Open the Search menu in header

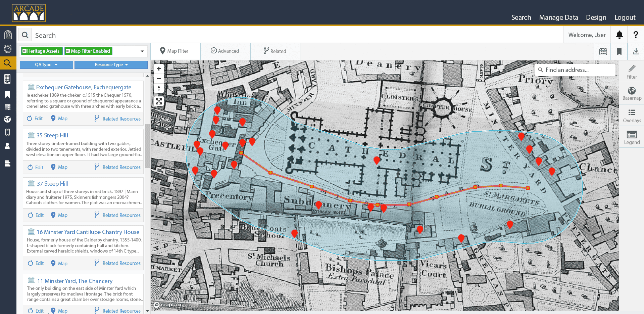(521, 17)
